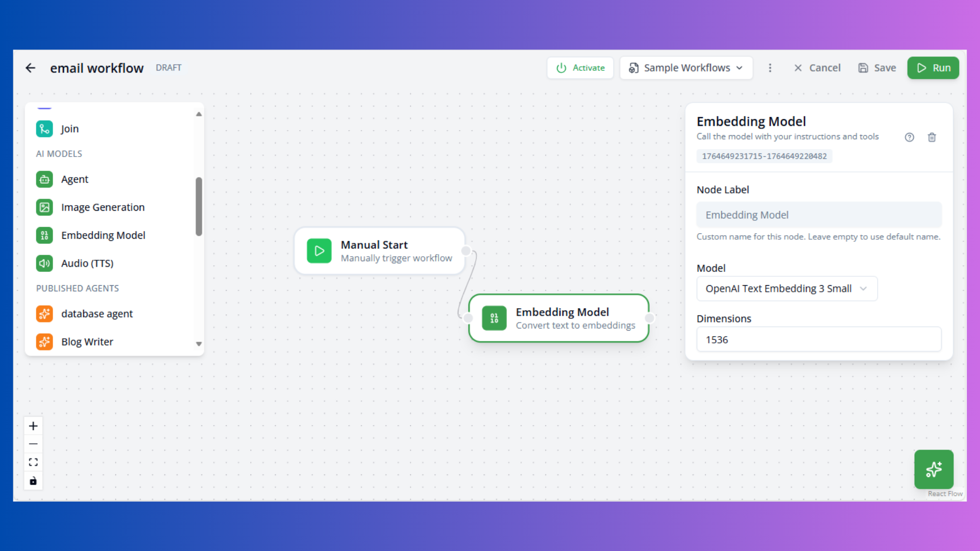The image size is (980, 551).
Task: Click the Embedding Model sidebar icon
Action: [x=44, y=235]
